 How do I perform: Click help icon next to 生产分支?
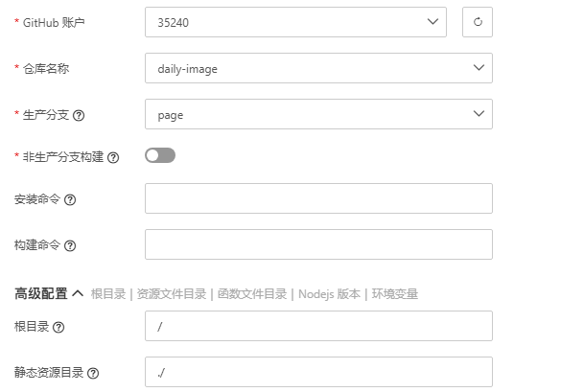[79, 115]
